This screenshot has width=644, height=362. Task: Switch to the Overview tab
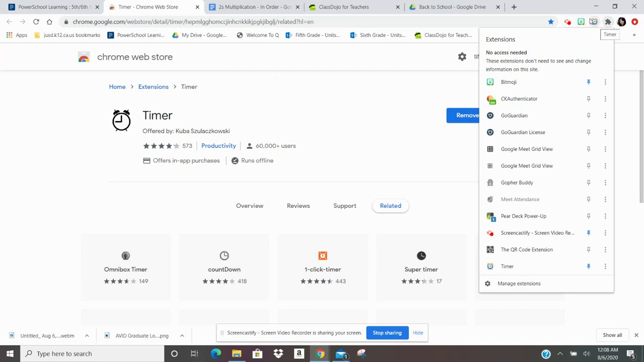[250, 206]
